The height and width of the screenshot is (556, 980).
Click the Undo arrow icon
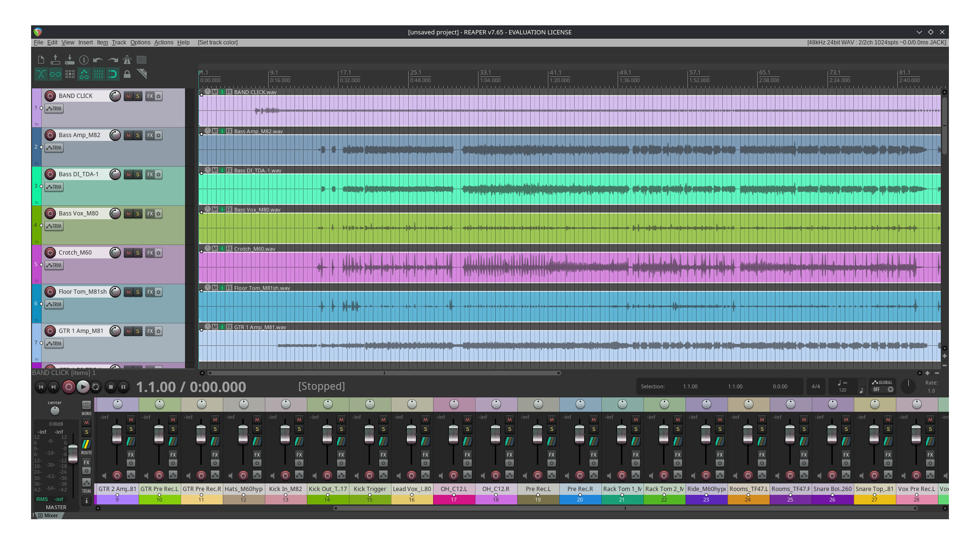pyautogui.click(x=98, y=60)
